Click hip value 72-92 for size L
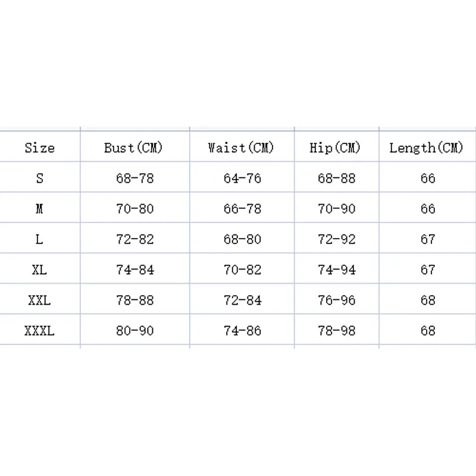The height and width of the screenshot is (476, 476). pos(337,239)
